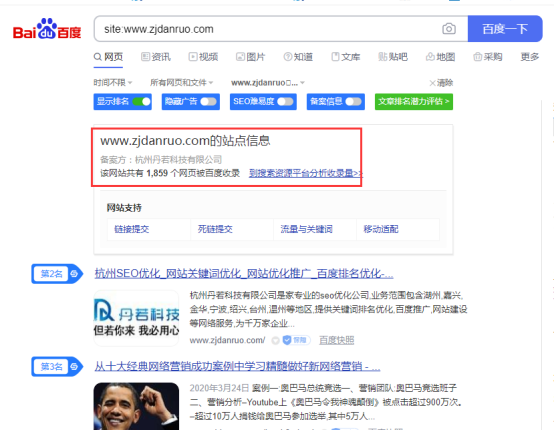Click the 移动适配 link
The image size is (554, 431).
coord(381,229)
